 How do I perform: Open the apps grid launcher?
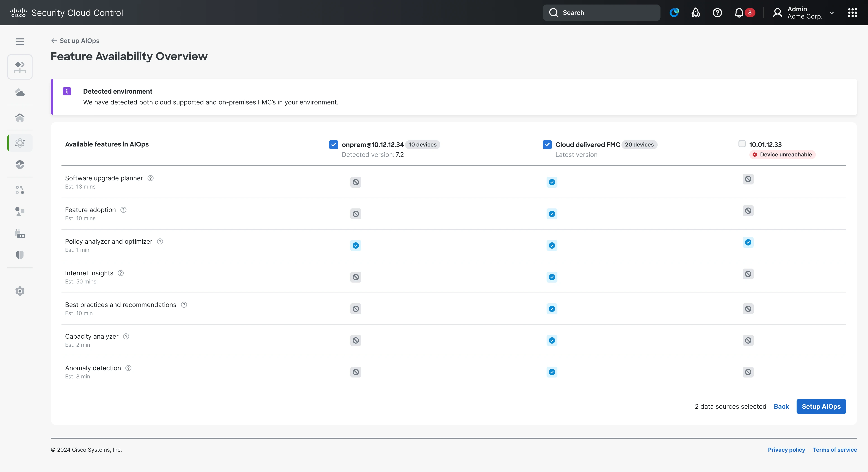(x=852, y=12)
